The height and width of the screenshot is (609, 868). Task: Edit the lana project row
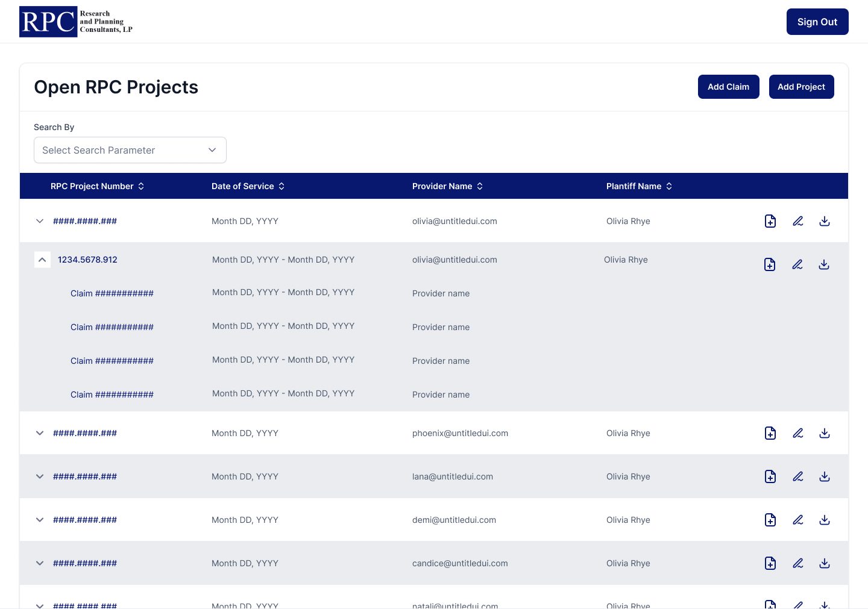pos(798,476)
